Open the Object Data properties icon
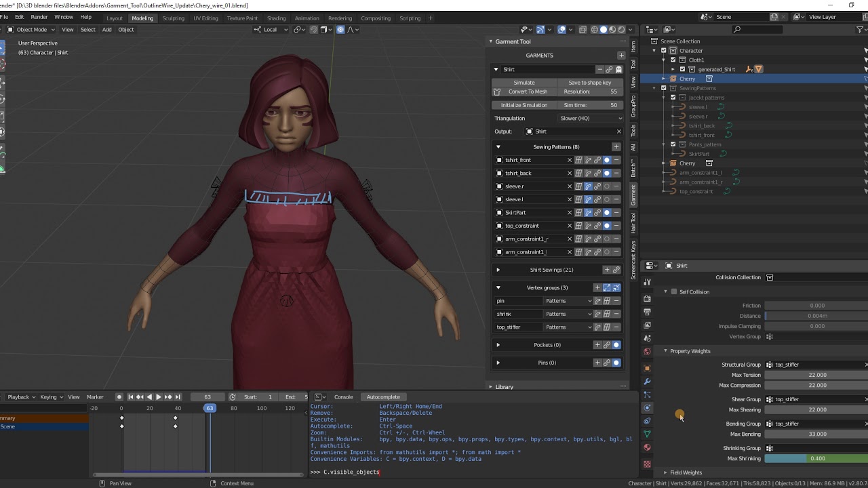The image size is (868, 488). pyautogui.click(x=647, y=434)
